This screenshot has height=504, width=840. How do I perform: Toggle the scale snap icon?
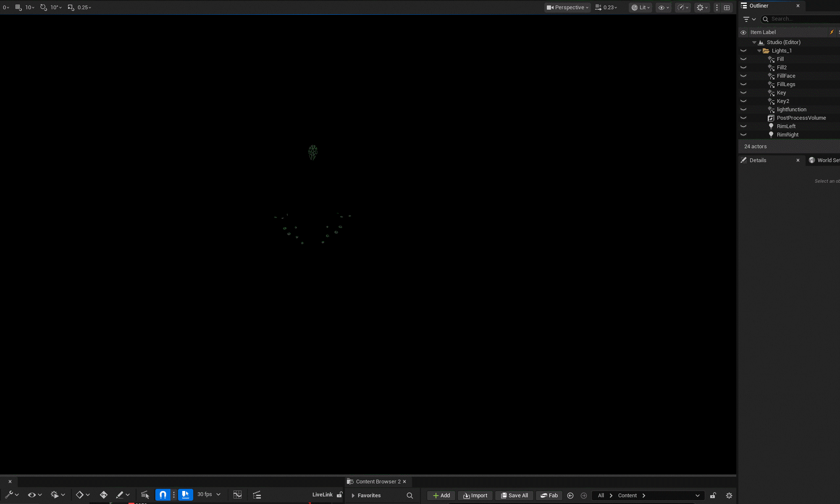click(x=71, y=8)
